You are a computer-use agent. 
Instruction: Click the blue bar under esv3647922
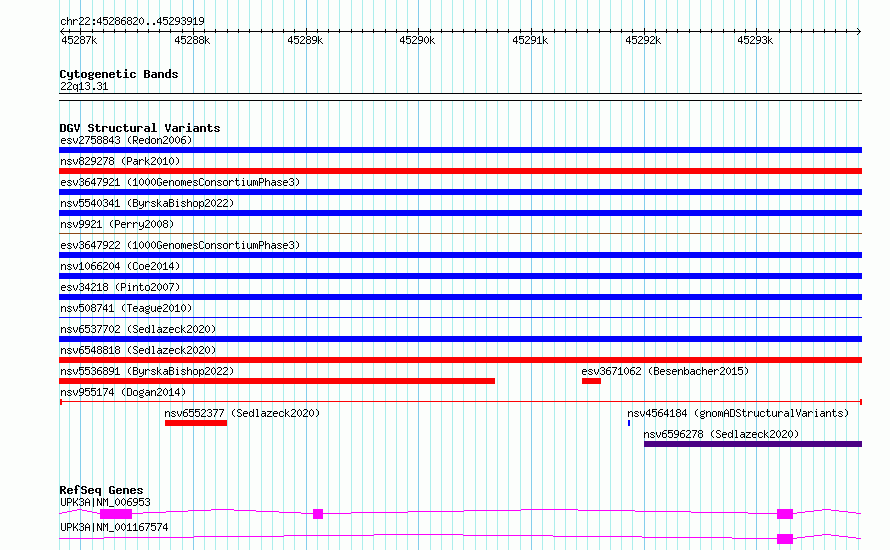coord(460,255)
